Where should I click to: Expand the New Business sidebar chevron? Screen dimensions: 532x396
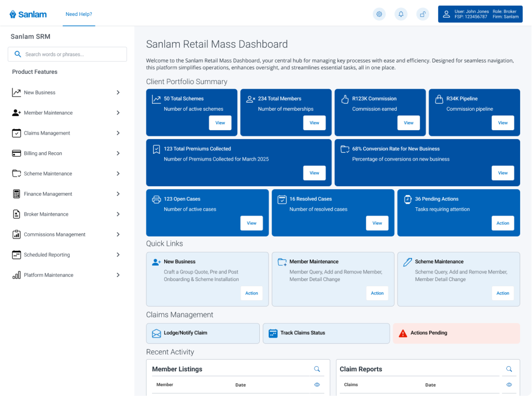pyautogui.click(x=118, y=92)
